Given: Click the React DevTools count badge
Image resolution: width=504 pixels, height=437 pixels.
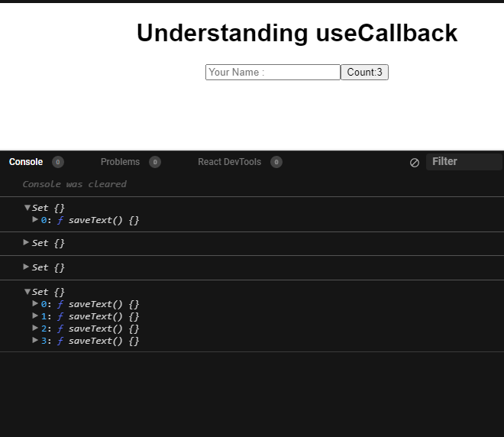Looking at the screenshot, I should pos(276,162).
